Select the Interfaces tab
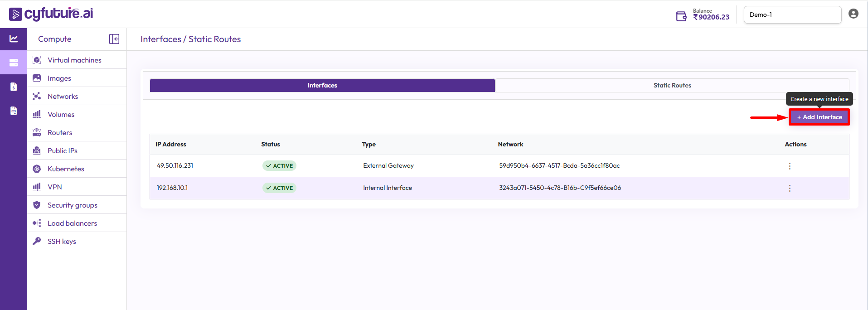The image size is (868, 310). tap(322, 85)
